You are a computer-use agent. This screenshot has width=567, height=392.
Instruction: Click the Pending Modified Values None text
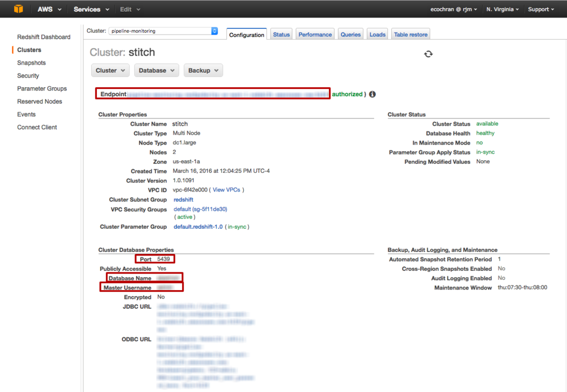pyautogui.click(x=483, y=161)
